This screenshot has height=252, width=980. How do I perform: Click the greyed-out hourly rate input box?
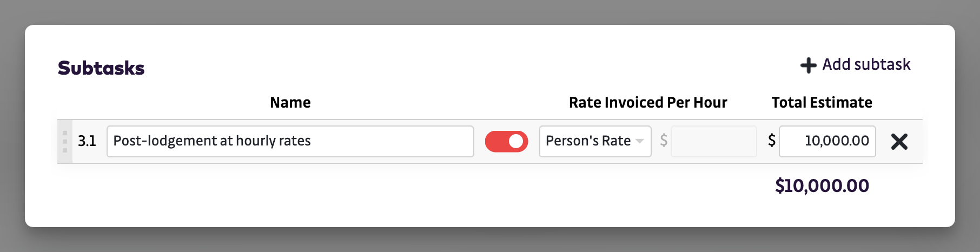pyautogui.click(x=713, y=142)
